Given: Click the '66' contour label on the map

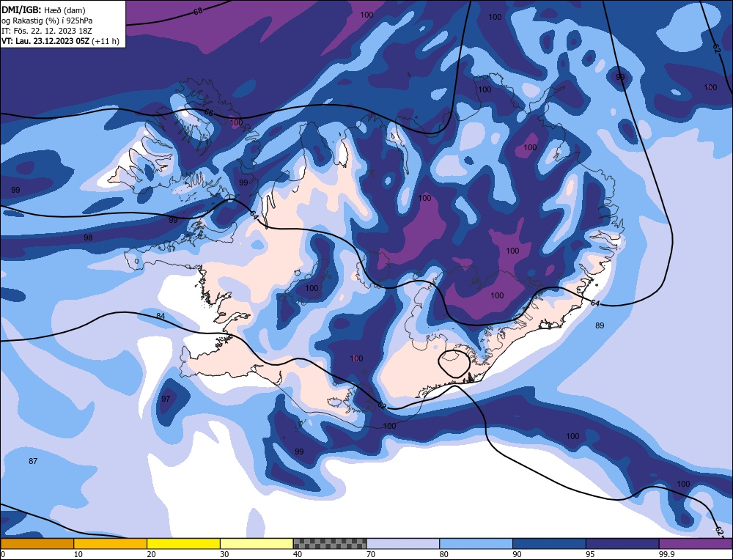Looking at the screenshot, I should coord(209,113).
